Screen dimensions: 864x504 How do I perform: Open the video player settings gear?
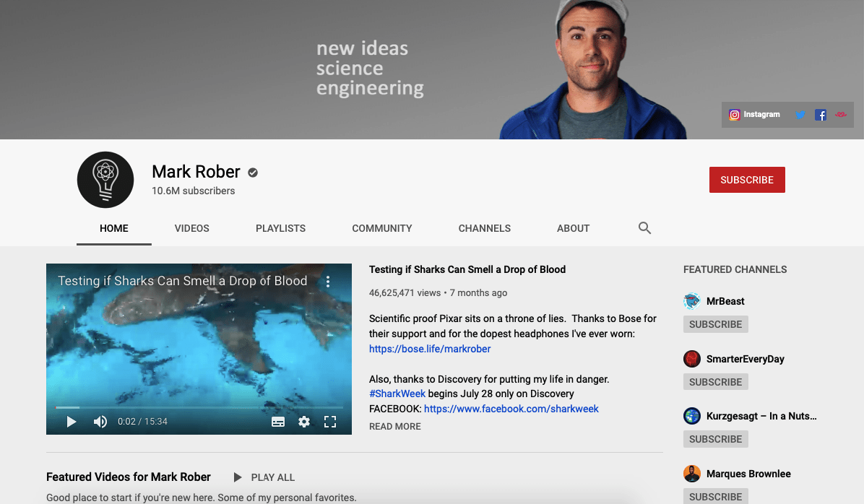[x=303, y=422]
